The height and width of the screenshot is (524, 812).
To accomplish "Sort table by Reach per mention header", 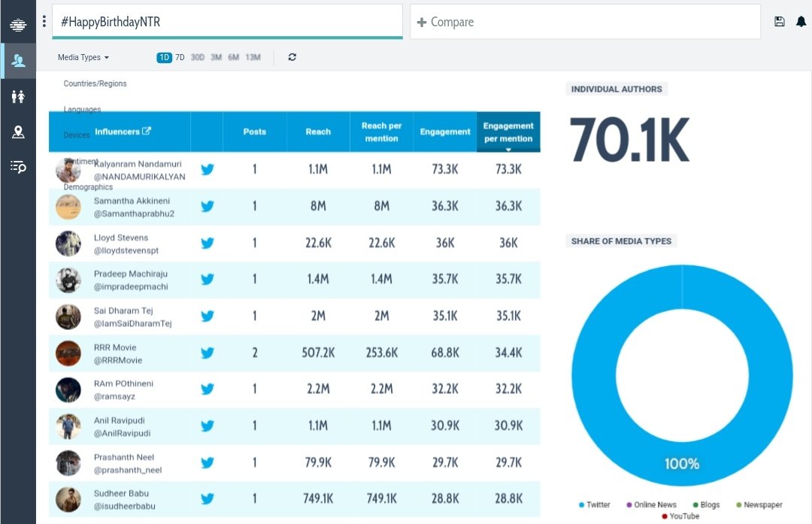I will tap(381, 132).
